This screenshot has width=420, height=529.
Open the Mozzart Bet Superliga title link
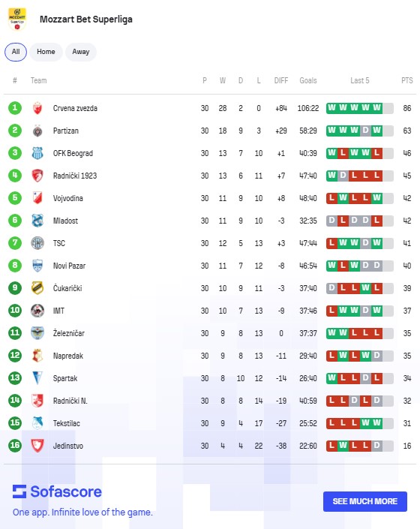point(86,20)
